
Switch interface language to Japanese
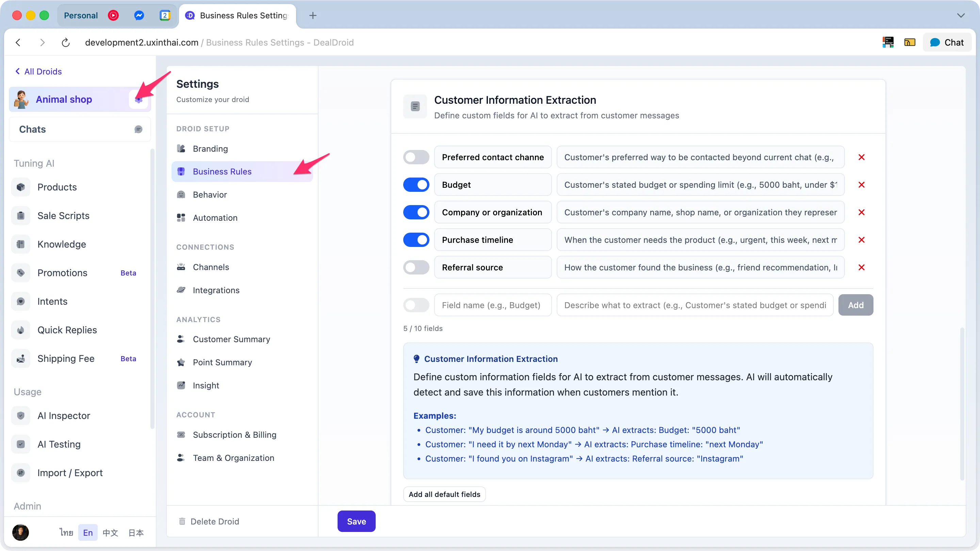tap(135, 533)
